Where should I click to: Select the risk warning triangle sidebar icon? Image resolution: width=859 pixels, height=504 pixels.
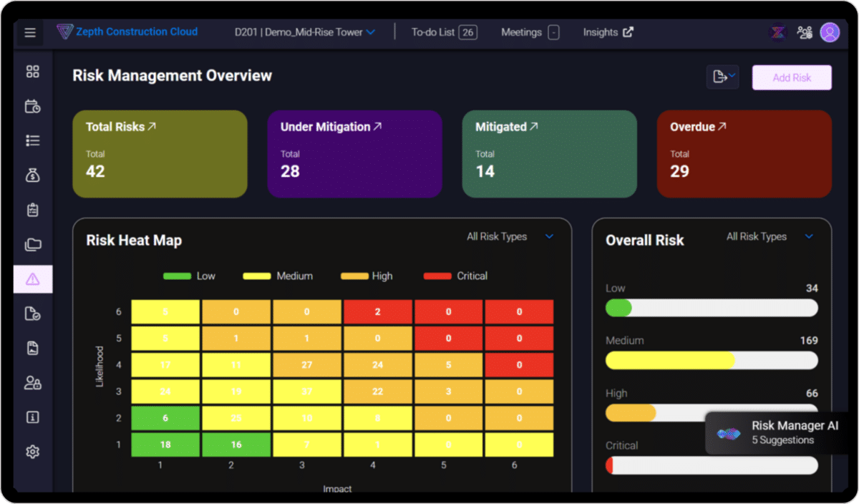pos(32,279)
